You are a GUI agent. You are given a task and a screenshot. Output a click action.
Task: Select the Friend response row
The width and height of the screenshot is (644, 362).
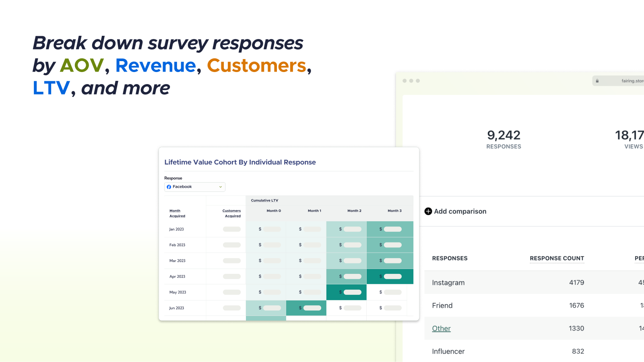tap(442, 306)
